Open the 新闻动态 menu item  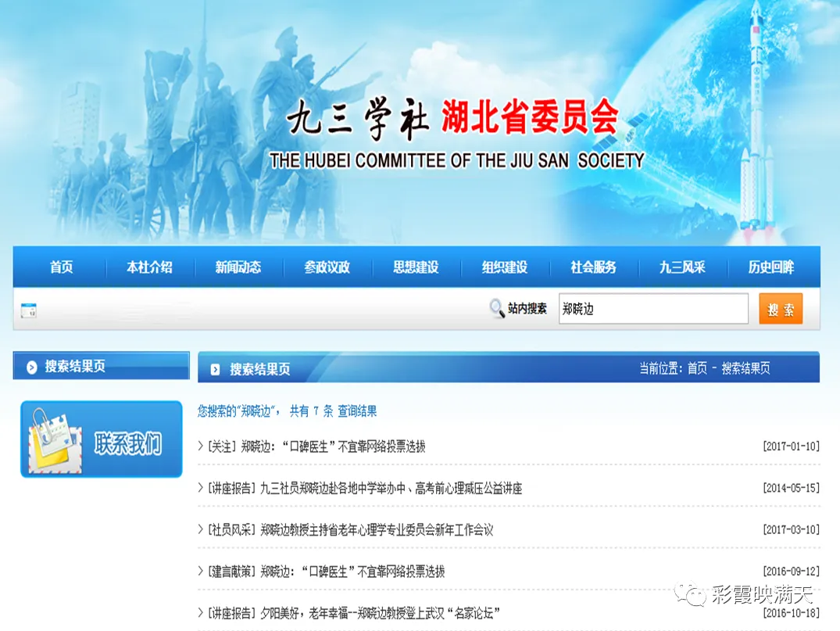(238, 267)
